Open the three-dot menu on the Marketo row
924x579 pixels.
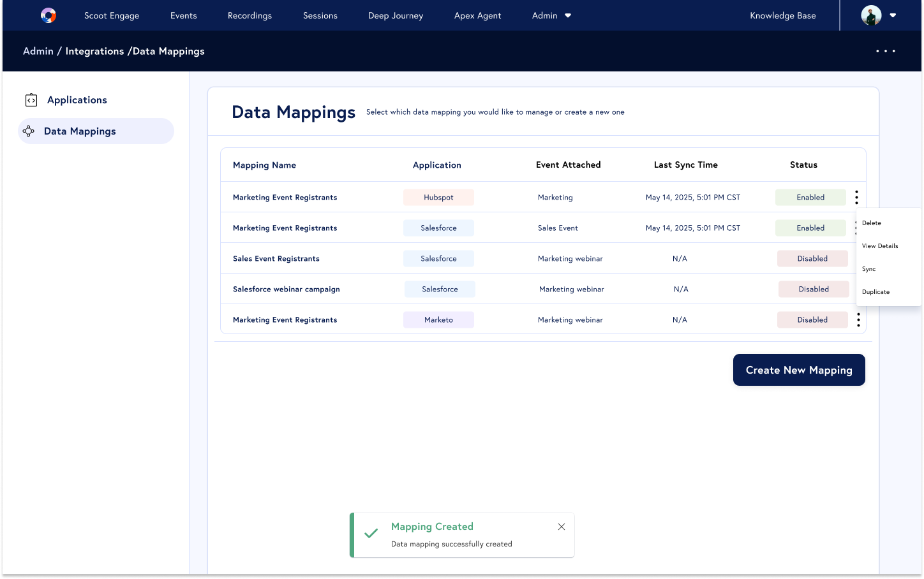tap(858, 320)
